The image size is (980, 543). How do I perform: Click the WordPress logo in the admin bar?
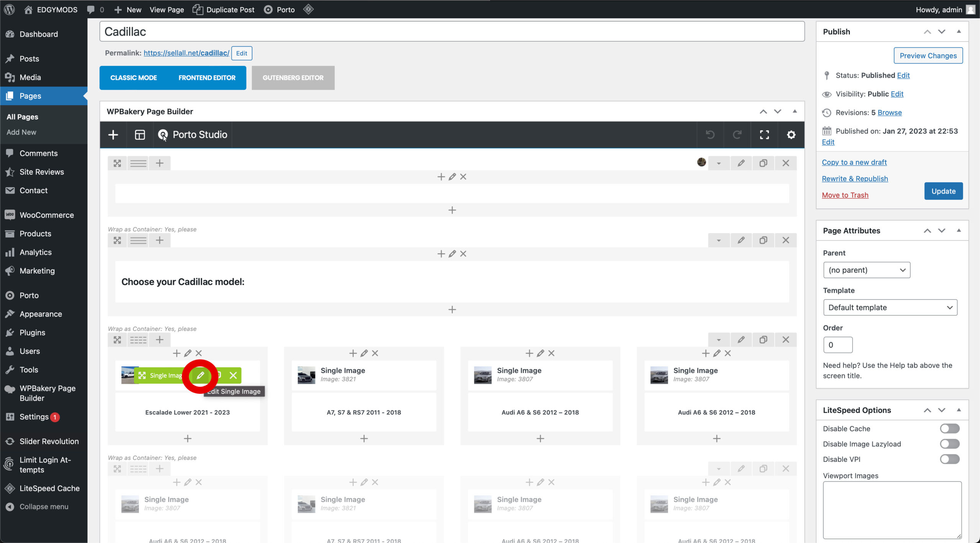pyautogui.click(x=10, y=10)
